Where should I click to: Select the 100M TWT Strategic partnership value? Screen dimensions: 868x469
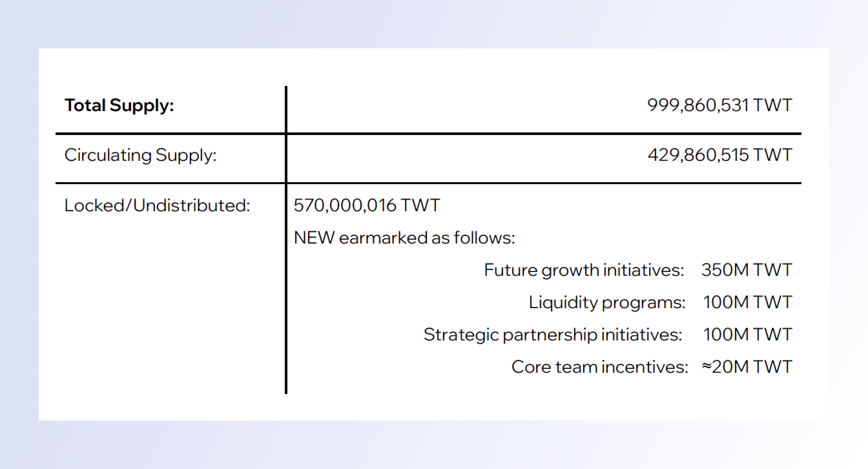[x=747, y=335]
